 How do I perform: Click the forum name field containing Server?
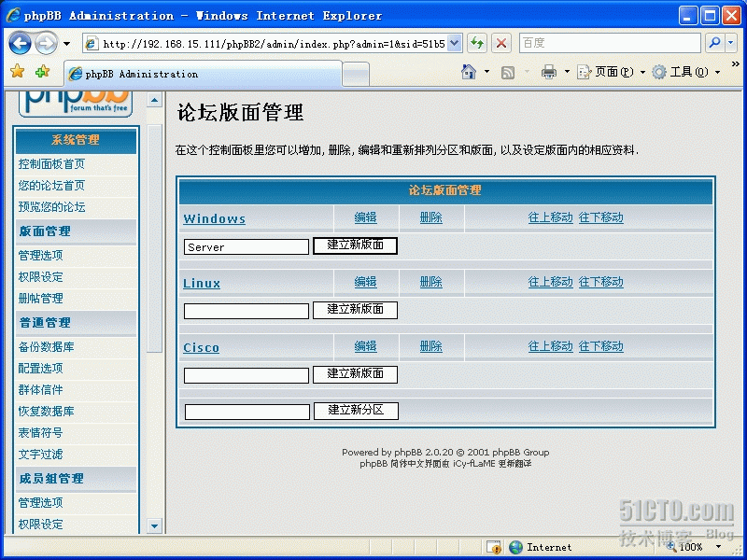click(247, 246)
